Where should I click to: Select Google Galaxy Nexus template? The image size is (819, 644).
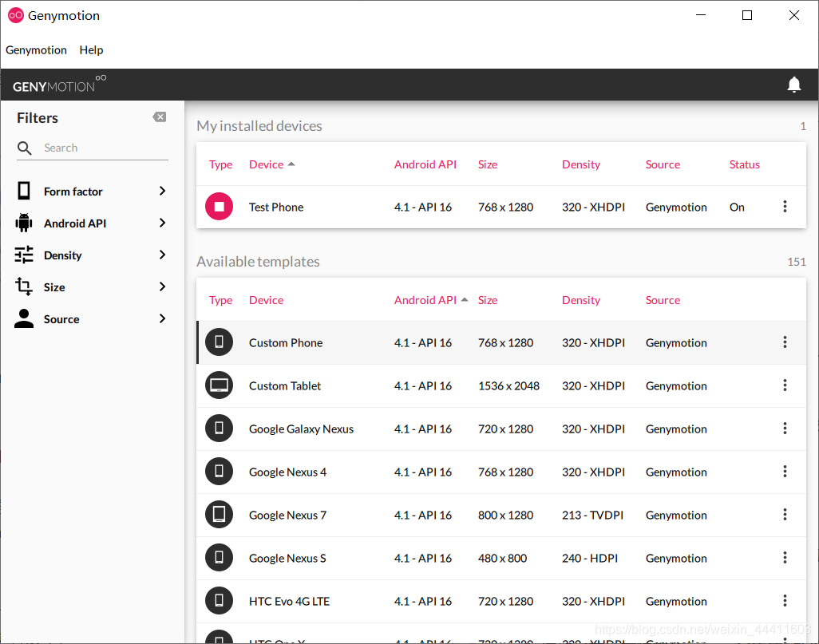click(x=302, y=429)
